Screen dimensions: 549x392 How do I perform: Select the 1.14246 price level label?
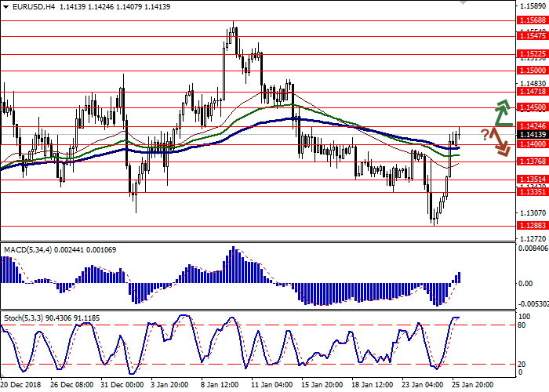click(x=531, y=124)
